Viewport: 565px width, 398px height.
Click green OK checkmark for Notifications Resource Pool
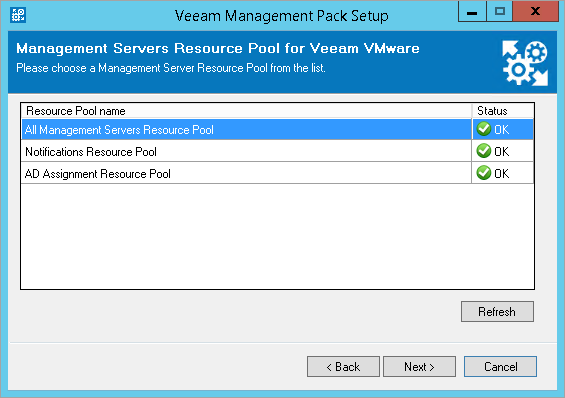484,151
